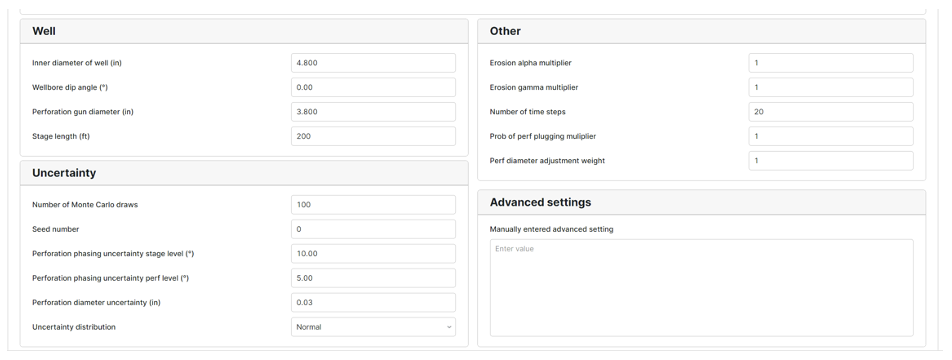Screen dimensions: 952x360
Task: Select the Other section heading
Action: tap(505, 31)
